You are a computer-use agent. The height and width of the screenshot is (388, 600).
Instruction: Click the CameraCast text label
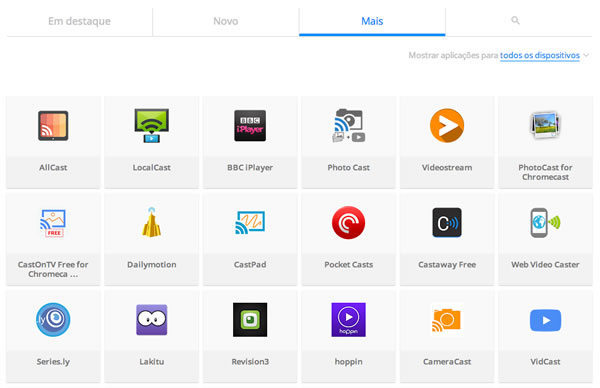(x=447, y=362)
